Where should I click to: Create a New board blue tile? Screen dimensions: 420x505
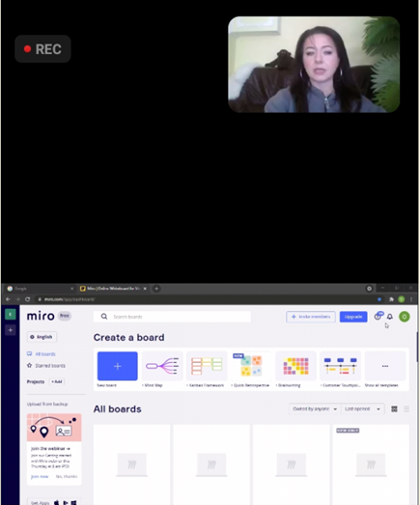click(x=117, y=366)
